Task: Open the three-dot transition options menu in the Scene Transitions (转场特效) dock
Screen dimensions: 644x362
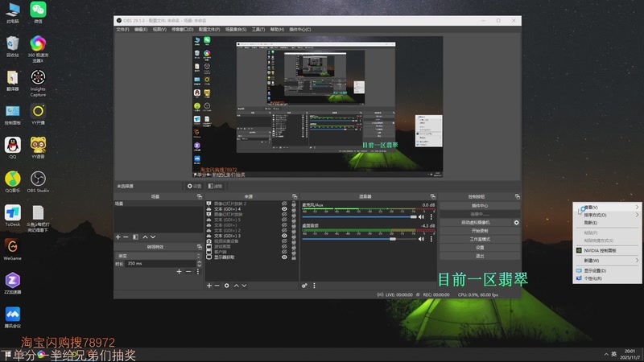Action: [198, 271]
